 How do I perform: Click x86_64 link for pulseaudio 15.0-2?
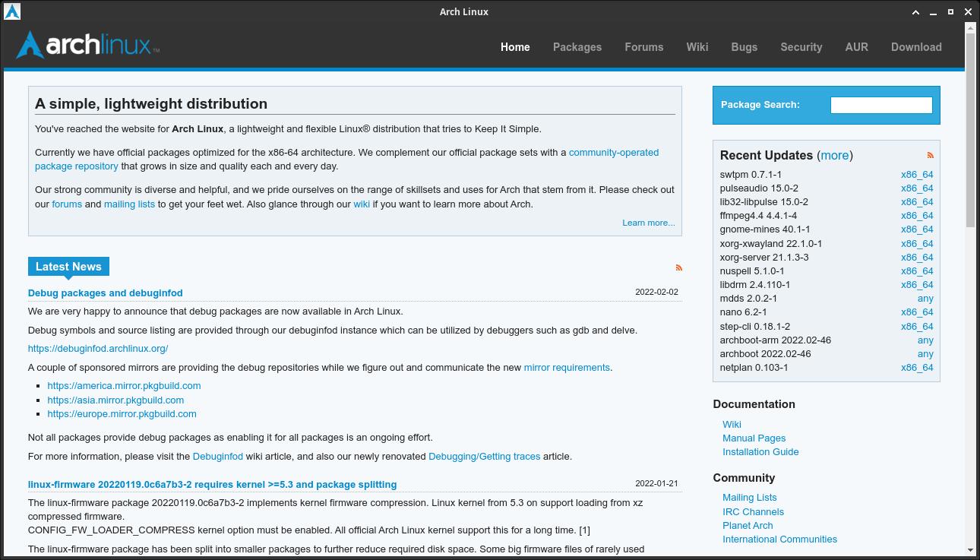pyautogui.click(x=917, y=188)
